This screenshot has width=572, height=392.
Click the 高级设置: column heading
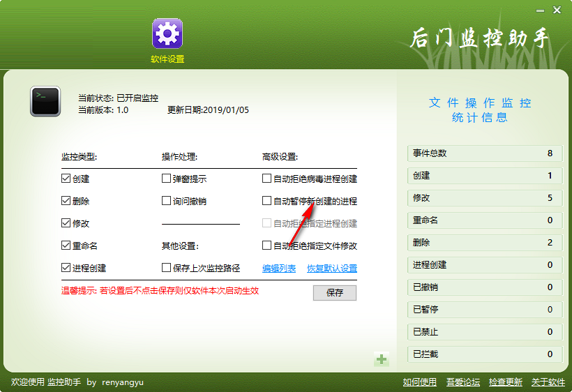click(x=280, y=157)
